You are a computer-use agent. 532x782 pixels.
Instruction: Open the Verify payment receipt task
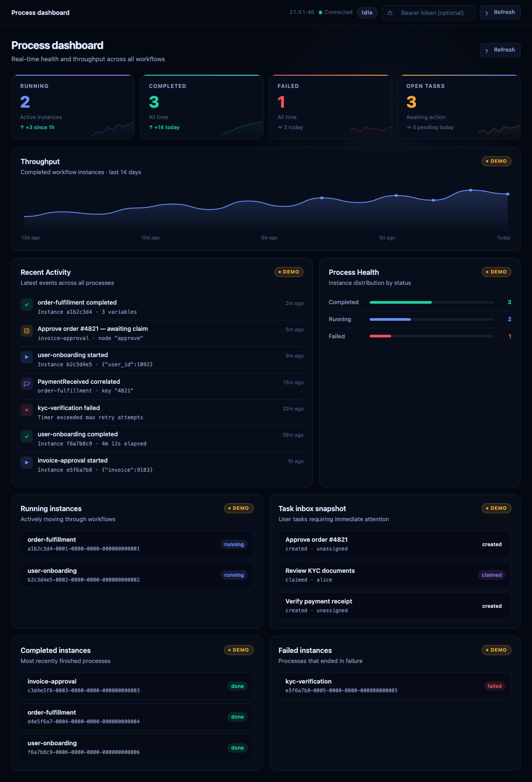[395, 606]
